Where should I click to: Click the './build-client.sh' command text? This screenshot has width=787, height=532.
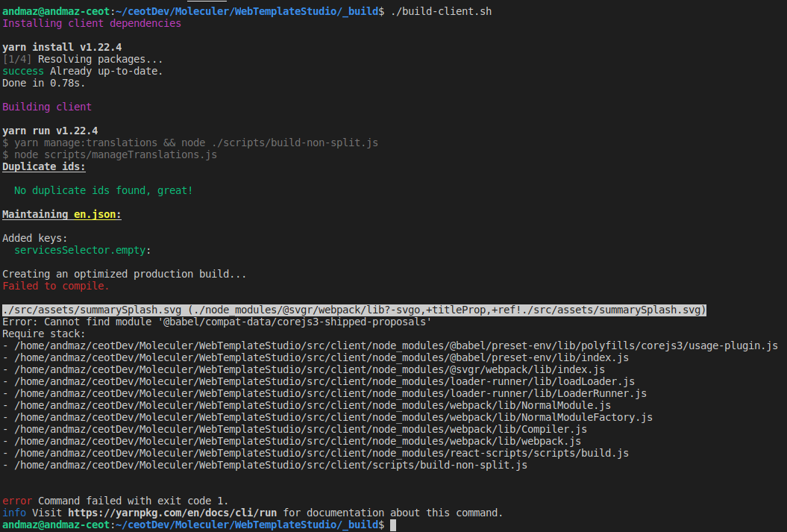pyautogui.click(x=441, y=11)
